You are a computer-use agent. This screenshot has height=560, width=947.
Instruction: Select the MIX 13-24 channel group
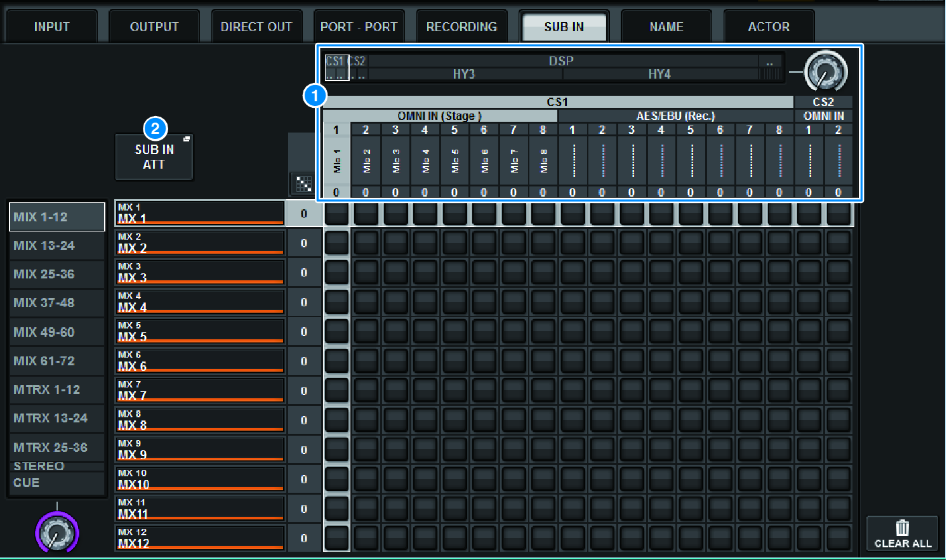[56, 245]
